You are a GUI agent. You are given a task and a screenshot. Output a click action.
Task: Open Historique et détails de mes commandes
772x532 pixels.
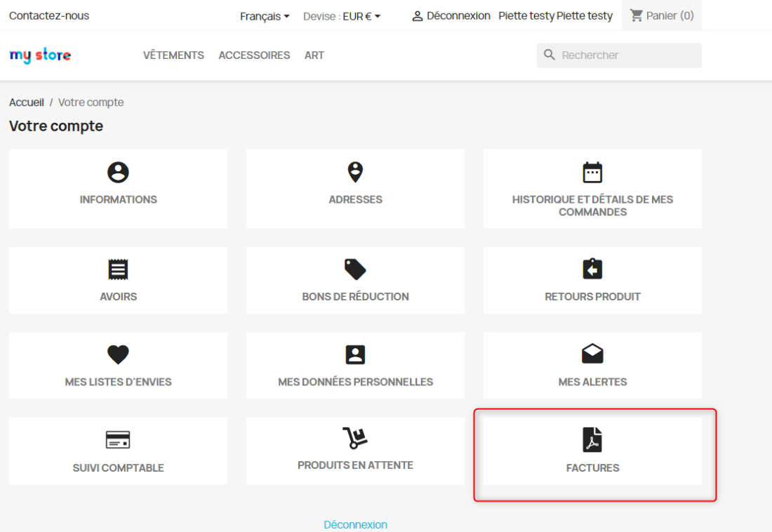pyautogui.click(x=592, y=206)
